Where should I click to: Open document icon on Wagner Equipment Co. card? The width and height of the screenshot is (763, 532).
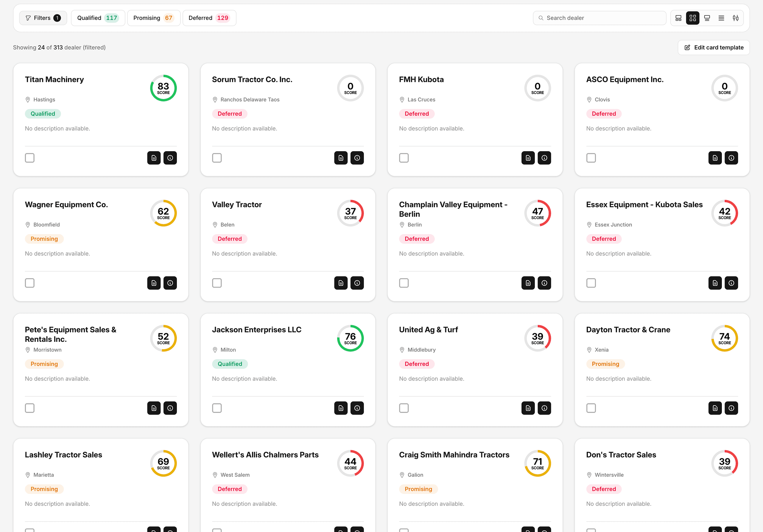point(154,283)
